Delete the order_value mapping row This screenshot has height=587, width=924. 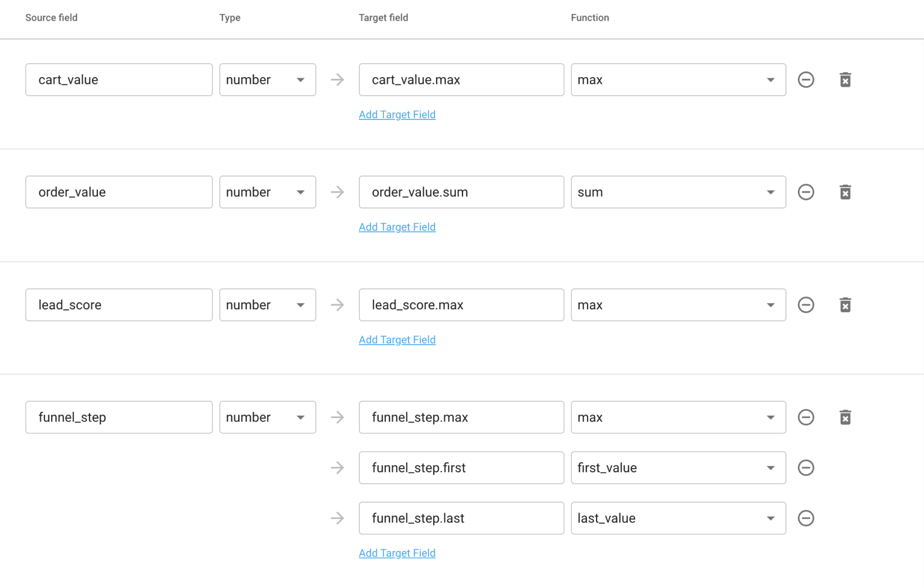pos(845,192)
